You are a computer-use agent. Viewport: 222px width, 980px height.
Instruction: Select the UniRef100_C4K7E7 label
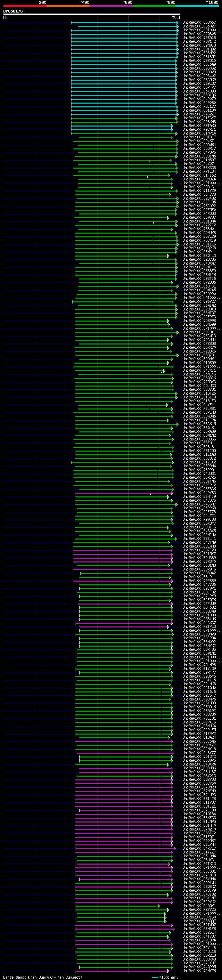click(x=199, y=848)
